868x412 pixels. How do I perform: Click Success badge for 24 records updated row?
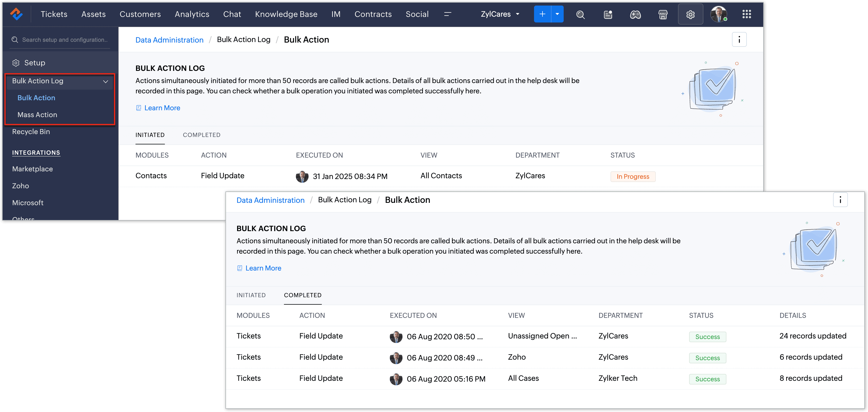pyautogui.click(x=708, y=337)
